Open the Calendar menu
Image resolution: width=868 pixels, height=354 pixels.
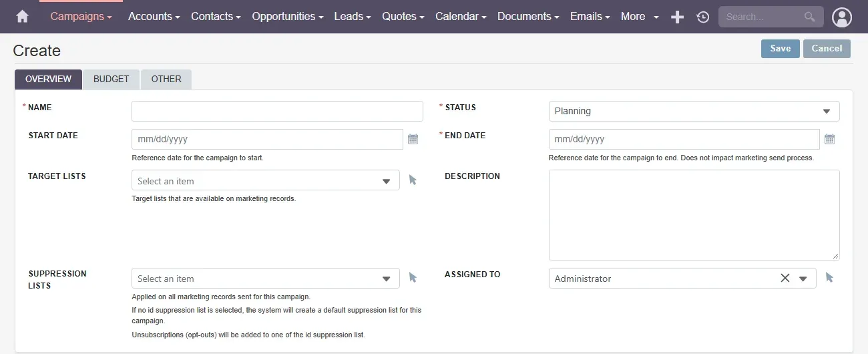(461, 17)
